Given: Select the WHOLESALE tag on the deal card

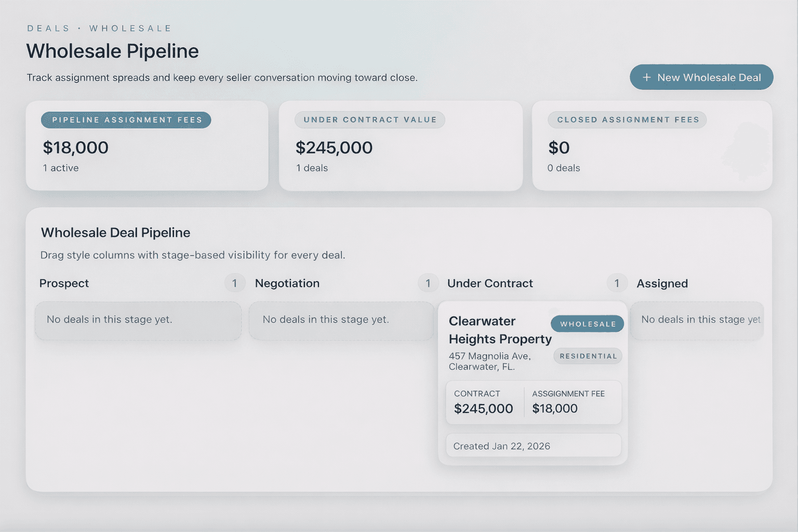Looking at the screenshot, I should [587, 323].
